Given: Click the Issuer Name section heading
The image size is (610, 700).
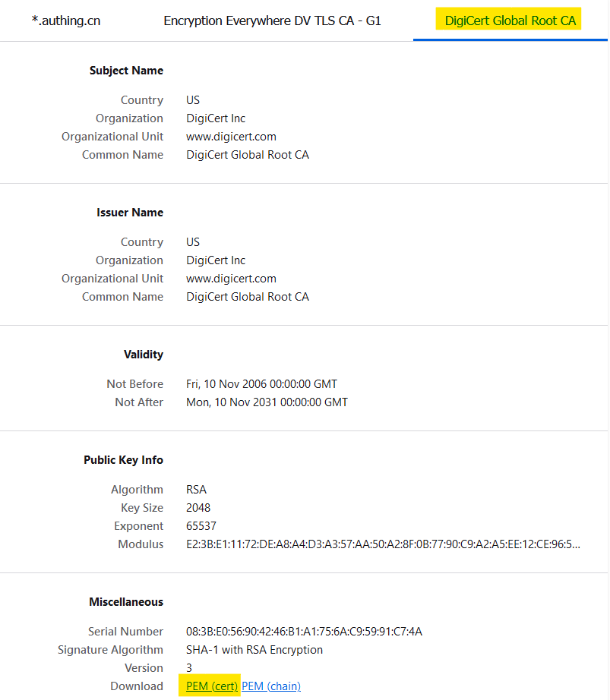Looking at the screenshot, I should pos(130,213).
